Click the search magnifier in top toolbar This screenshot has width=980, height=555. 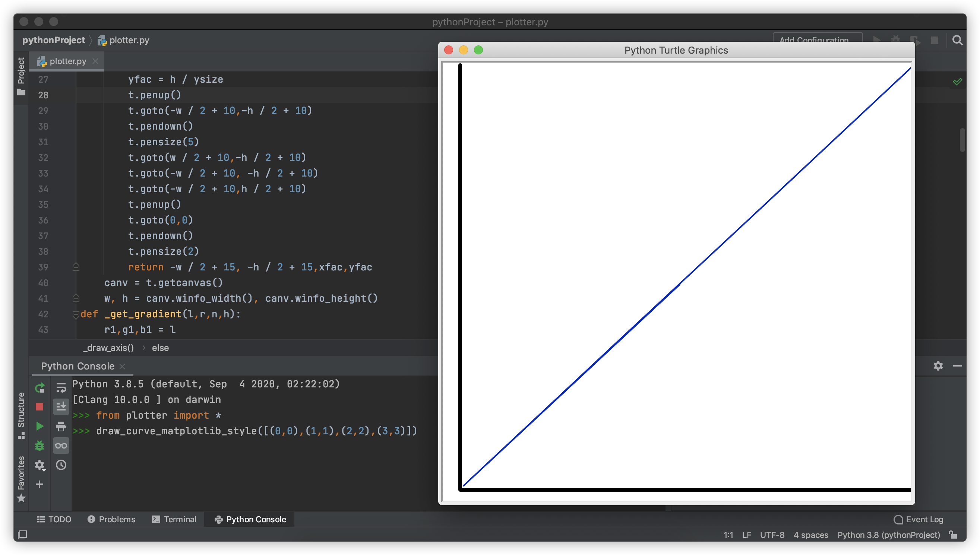click(x=957, y=40)
